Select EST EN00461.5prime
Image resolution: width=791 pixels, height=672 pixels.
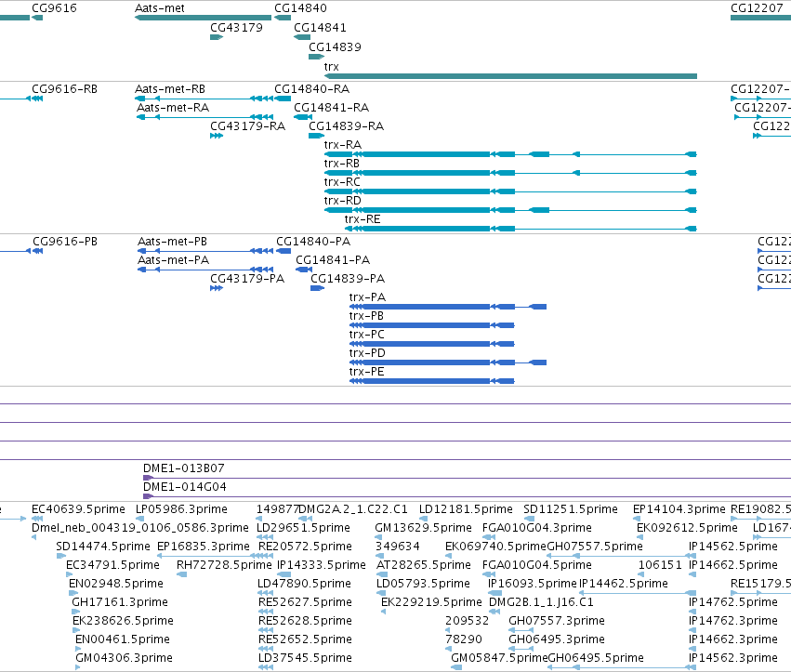(123, 639)
